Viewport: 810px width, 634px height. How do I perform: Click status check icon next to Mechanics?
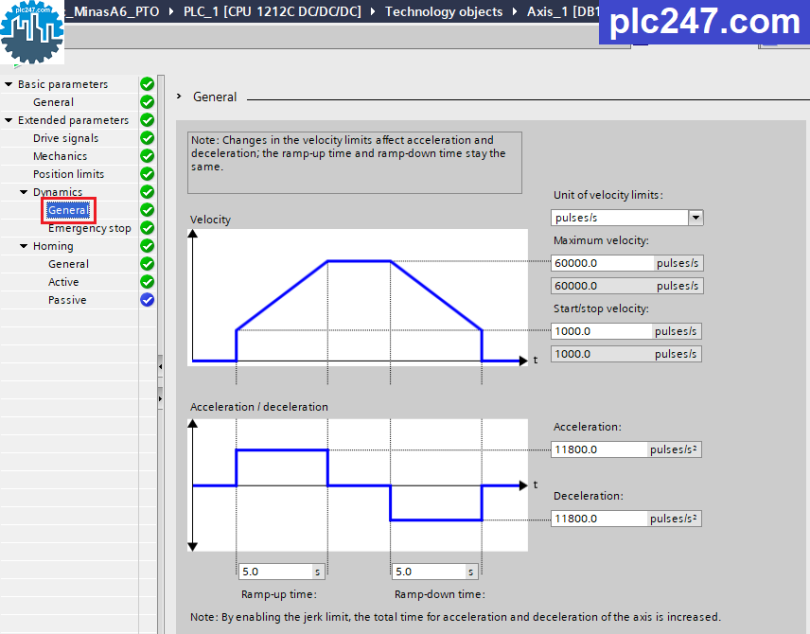pos(147,156)
